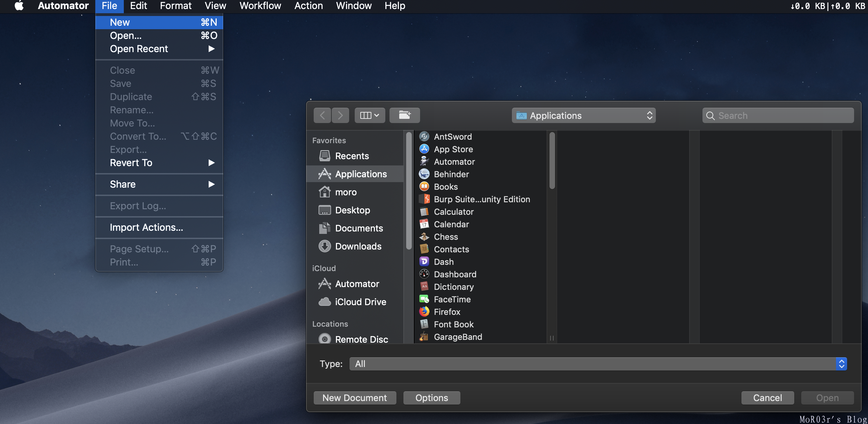Open the Help menu
The height and width of the screenshot is (424, 868).
pos(395,6)
